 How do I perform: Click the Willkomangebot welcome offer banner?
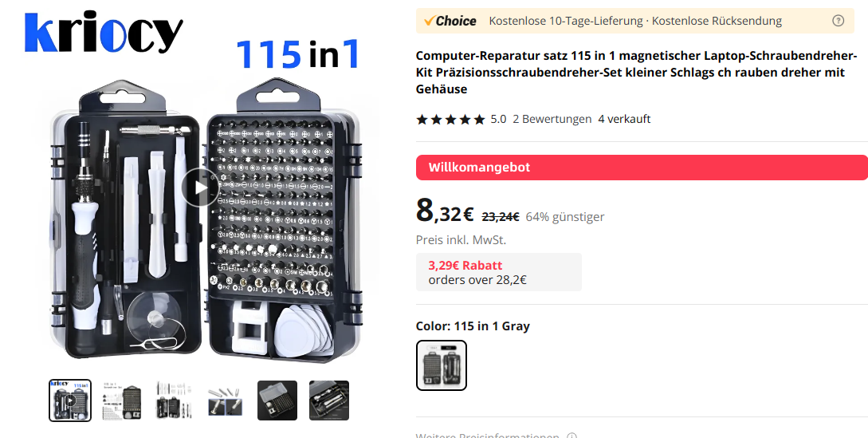(x=642, y=168)
